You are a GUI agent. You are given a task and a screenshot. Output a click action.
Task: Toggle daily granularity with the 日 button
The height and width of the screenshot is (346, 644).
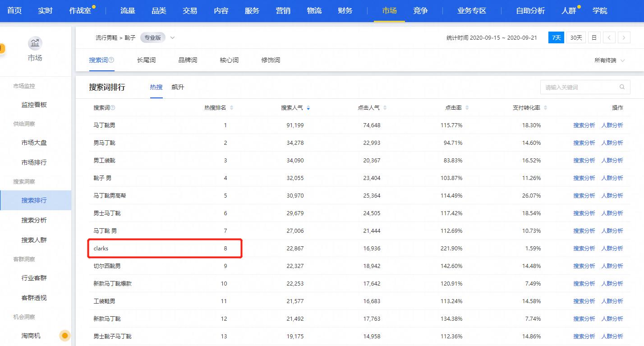pyautogui.click(x=594, y=37)
